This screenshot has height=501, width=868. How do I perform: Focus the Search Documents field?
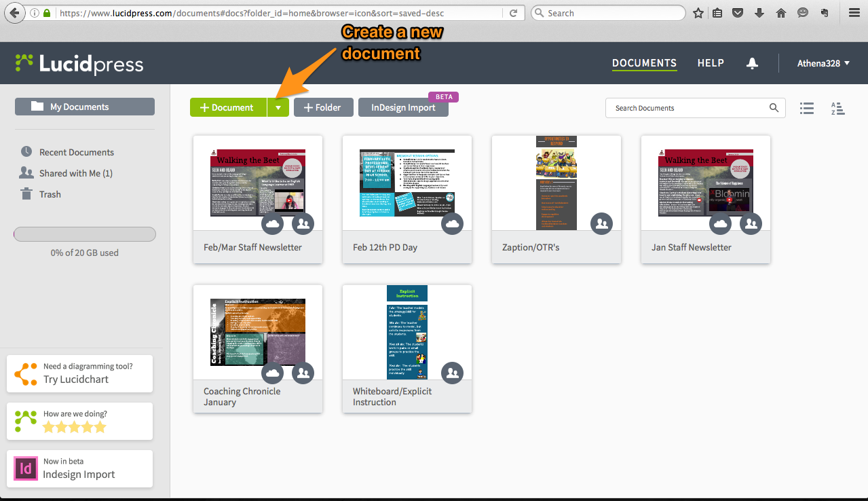point(685,108)
